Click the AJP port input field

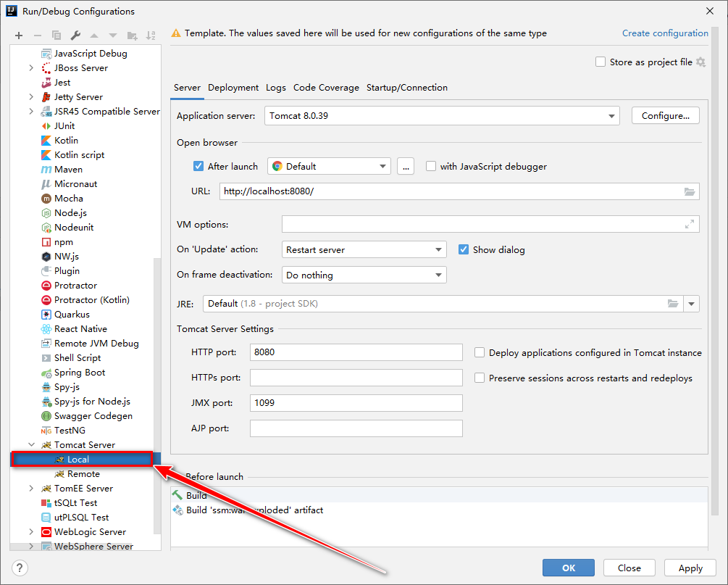tap(356, 428)
